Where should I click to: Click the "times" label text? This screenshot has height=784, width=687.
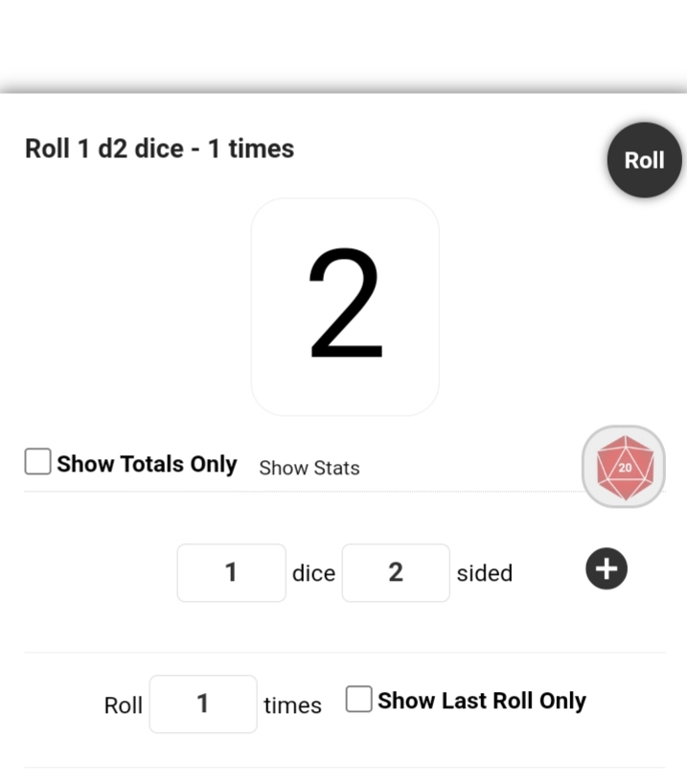tap(292, 705)
